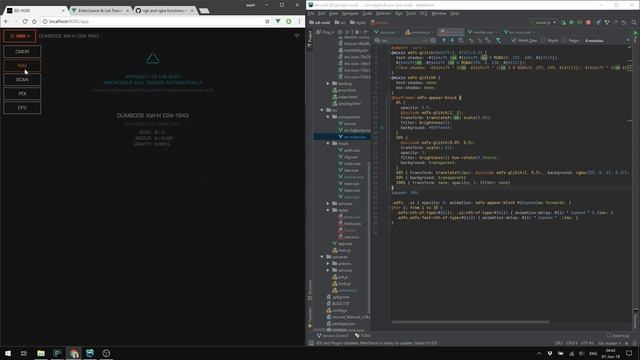Open the Version Control tool window tab
640x360 pixels.
point(332,336)
